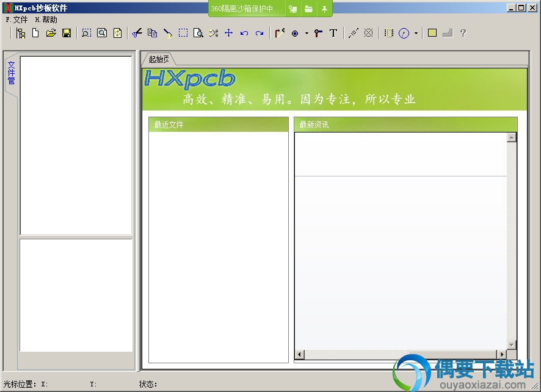Select the route track drawing tool
The width and height of the screenshot is (541, 392).
point(280,33)
